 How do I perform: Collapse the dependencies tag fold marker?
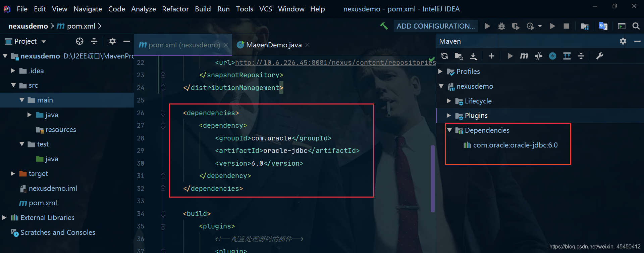[163, 113]
